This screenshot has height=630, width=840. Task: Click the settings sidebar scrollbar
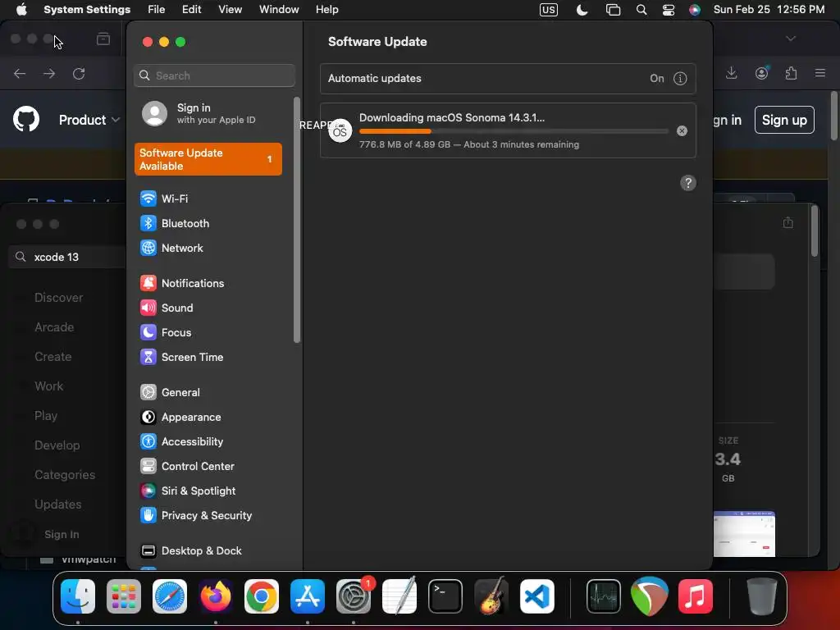coord(297,220)
